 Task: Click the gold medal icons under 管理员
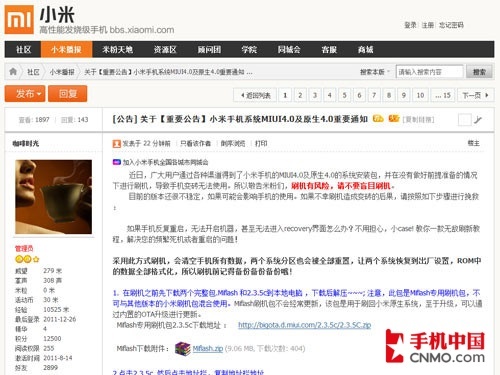[27, 259]
